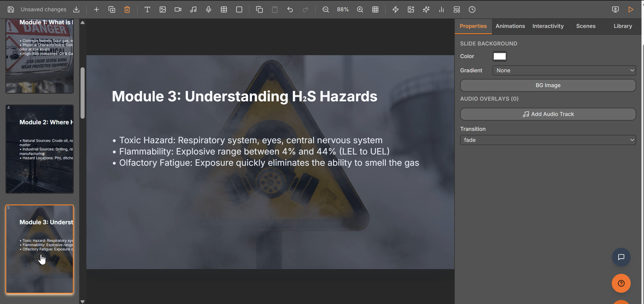Zoom out with magnifier minus icon

326,9
